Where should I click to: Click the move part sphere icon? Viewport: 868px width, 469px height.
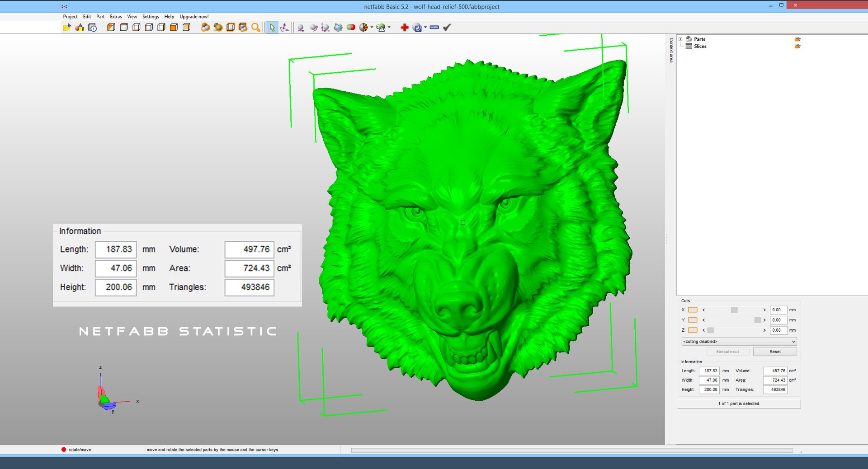coord(301,28)
